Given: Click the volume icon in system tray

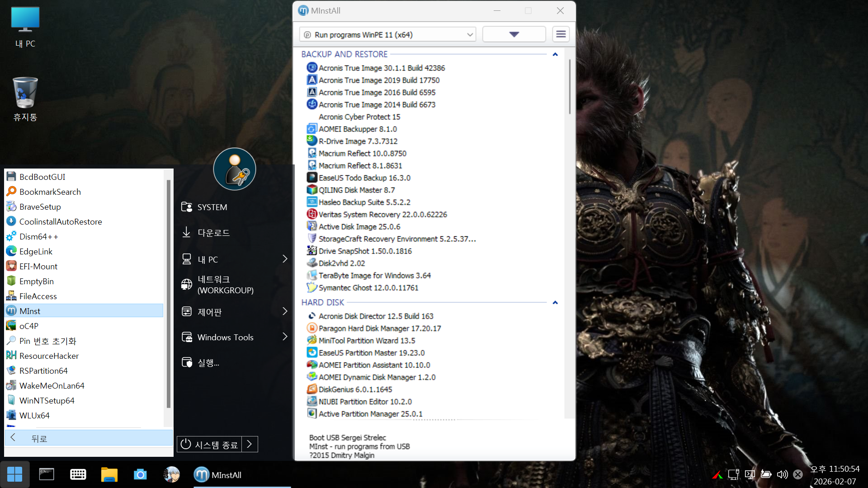Looking at the screenshot, I should click(x=782, y=474).
